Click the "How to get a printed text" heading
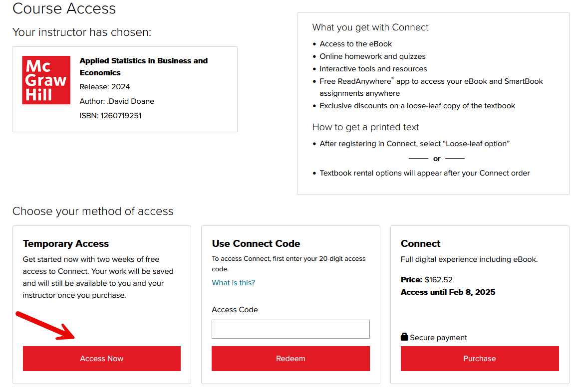The height and width of the screenshot is (392, 577). tap(365, 127)
